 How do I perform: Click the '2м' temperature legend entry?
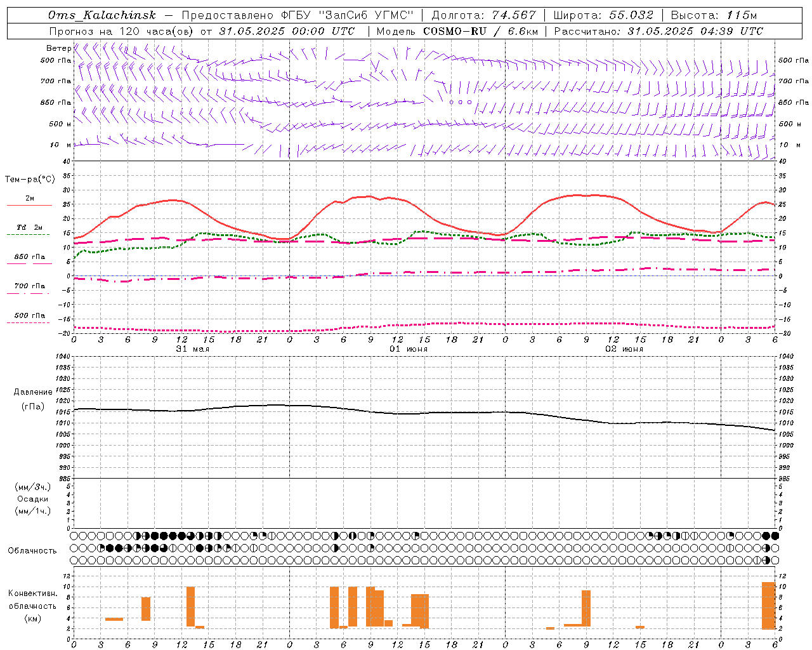coord(30,198)
